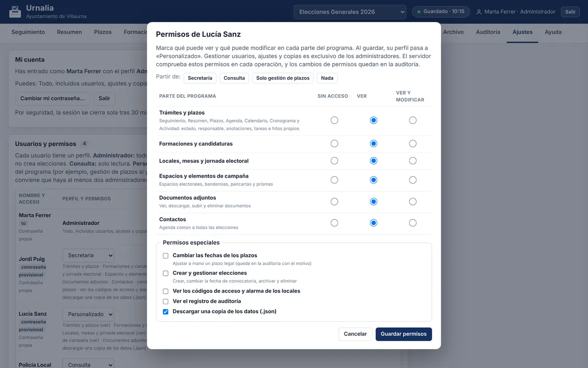
Task: Enable Ver el registro de auditoría
Action: 166,301
